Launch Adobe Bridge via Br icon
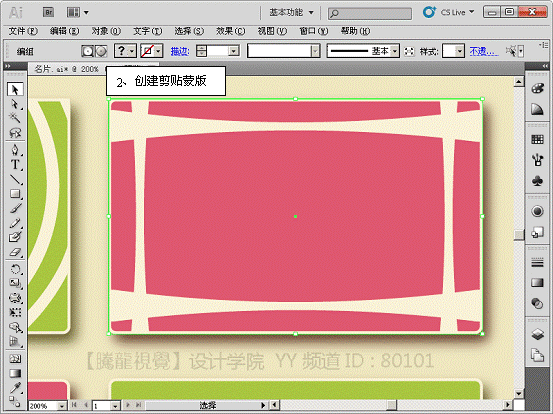The height and width of the screenshot is (414, 553). pyautogui.click(x=49, y=12)
